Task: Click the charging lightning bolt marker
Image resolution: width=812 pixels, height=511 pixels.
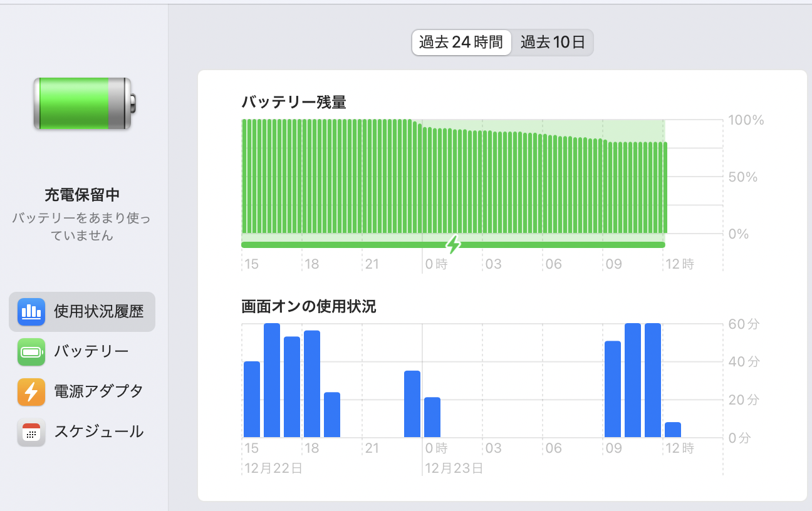Action: pyautogui.click(x=453, y=244)
